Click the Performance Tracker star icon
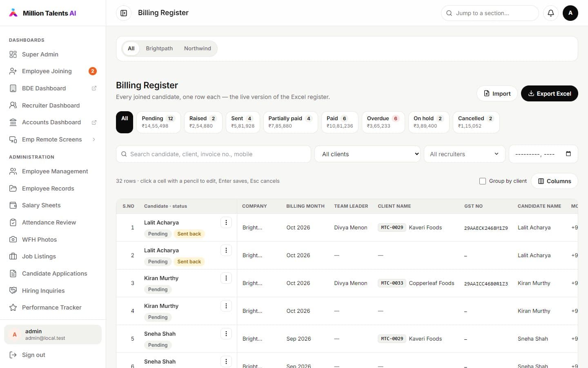This screenshot has width=588, height=368. tap(13, 307)
